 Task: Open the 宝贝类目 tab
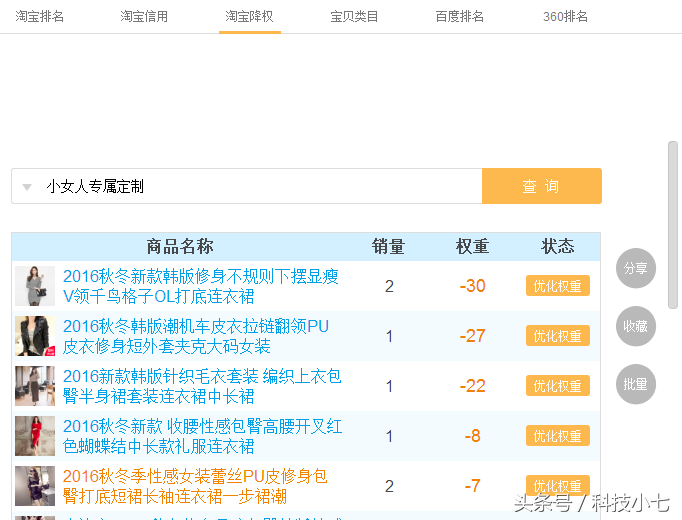tap(354, 17)
